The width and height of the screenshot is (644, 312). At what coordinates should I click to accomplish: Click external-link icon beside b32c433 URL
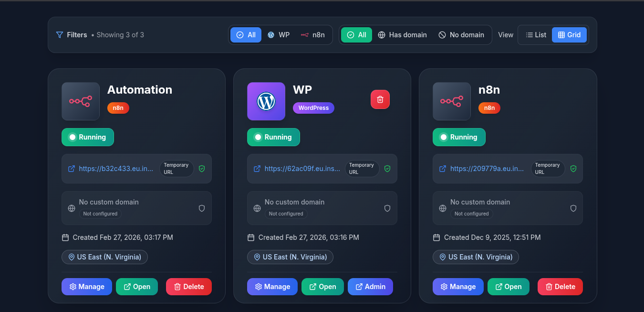click(72, 169)
